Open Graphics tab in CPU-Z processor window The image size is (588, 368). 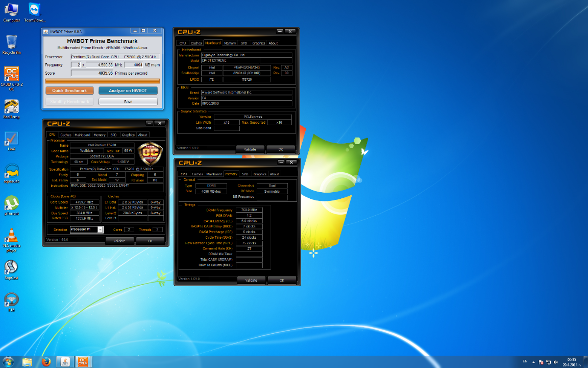click(128, 135)
